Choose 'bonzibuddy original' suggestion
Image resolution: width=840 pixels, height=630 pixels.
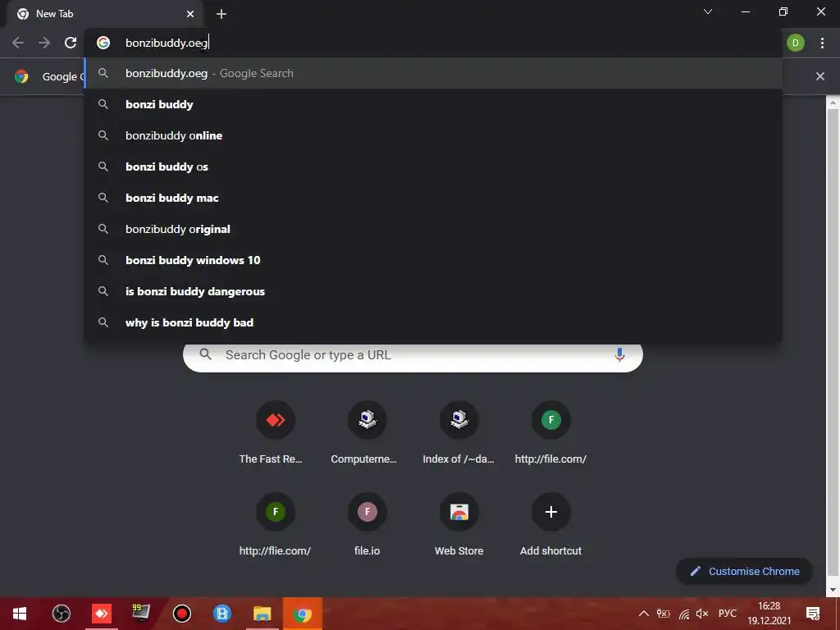433,229
